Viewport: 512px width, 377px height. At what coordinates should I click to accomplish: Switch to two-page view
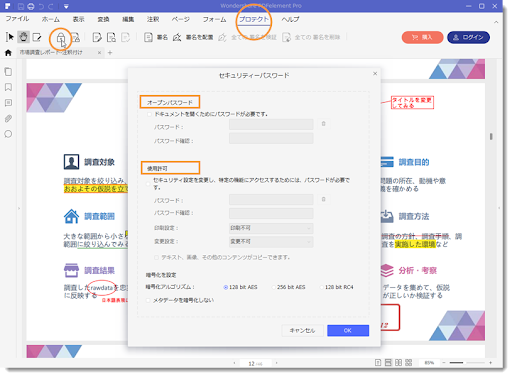(x=399, y=363)
